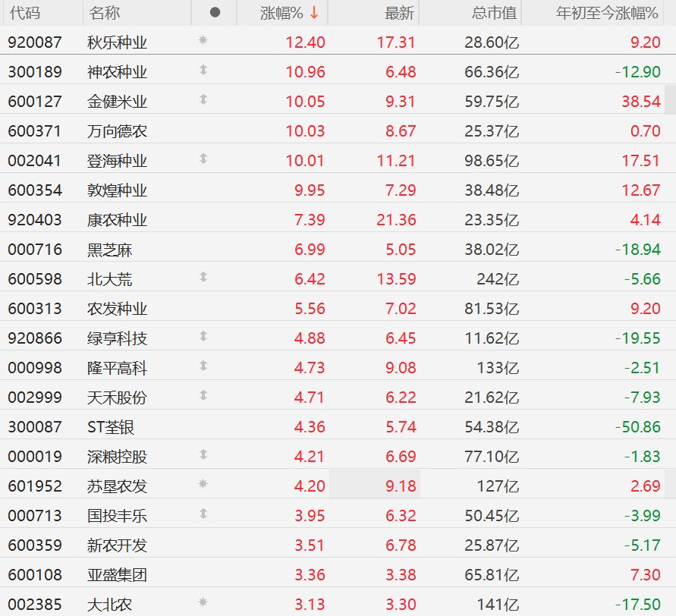
Task: Open stock 金健米业
Action: (118, 102)
